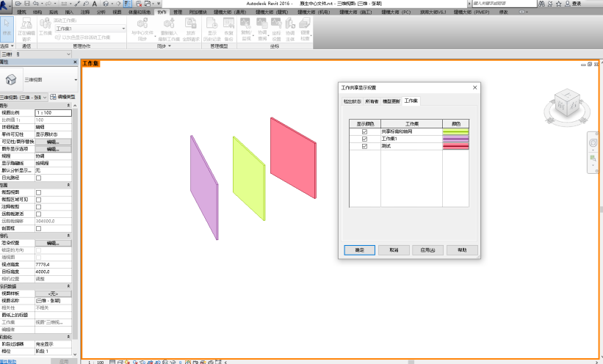Toggle display color checkbox for 测试 workset
Image resolution: width=603 pixels, height=364 pixels.
tap(364, 146)
